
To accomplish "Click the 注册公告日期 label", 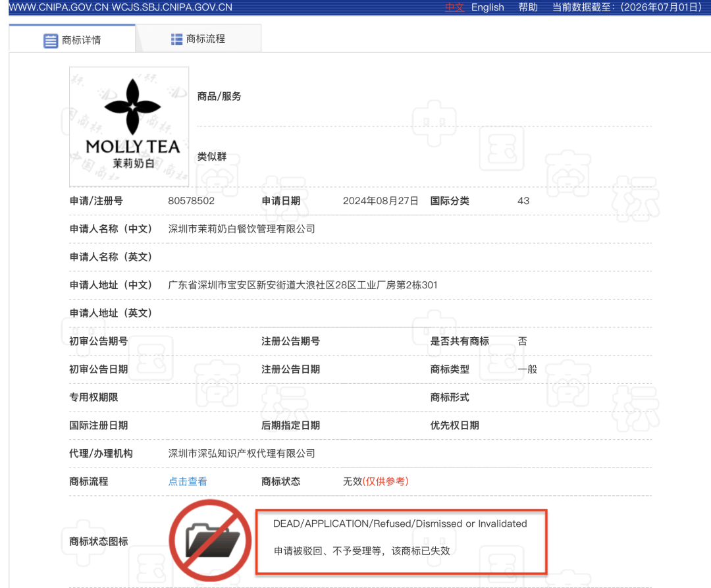I will point(291,369).
